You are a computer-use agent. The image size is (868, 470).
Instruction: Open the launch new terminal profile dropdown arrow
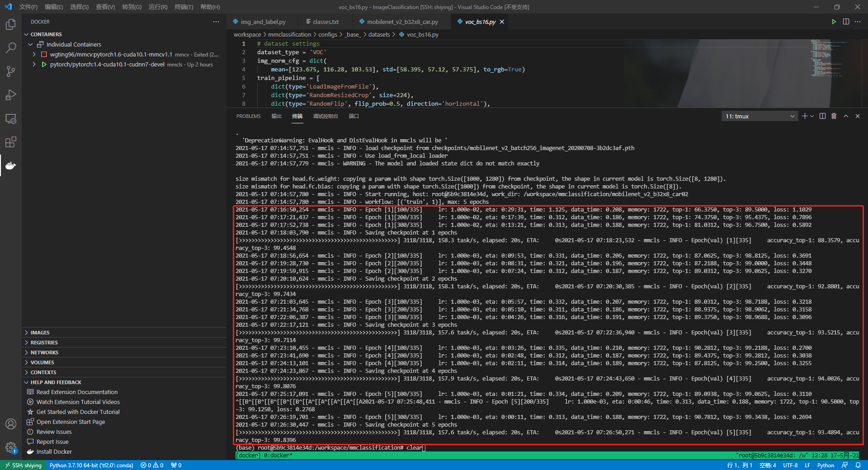[812, 116]
